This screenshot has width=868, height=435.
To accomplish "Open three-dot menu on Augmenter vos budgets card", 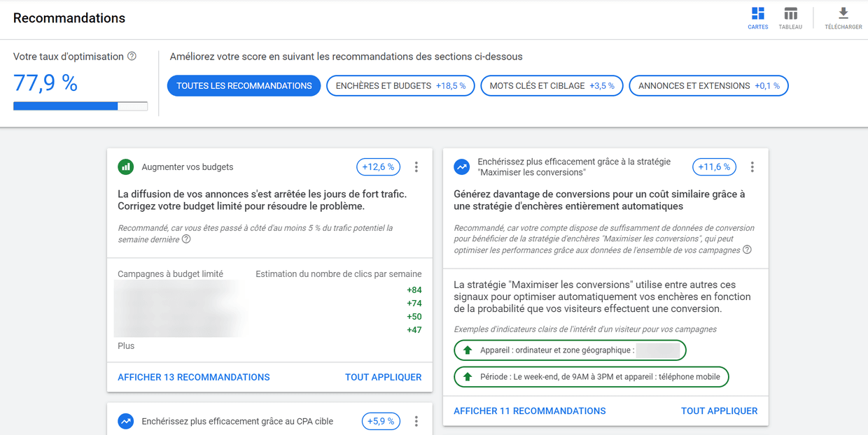I will pyautogui.click(x=416, y=167).
